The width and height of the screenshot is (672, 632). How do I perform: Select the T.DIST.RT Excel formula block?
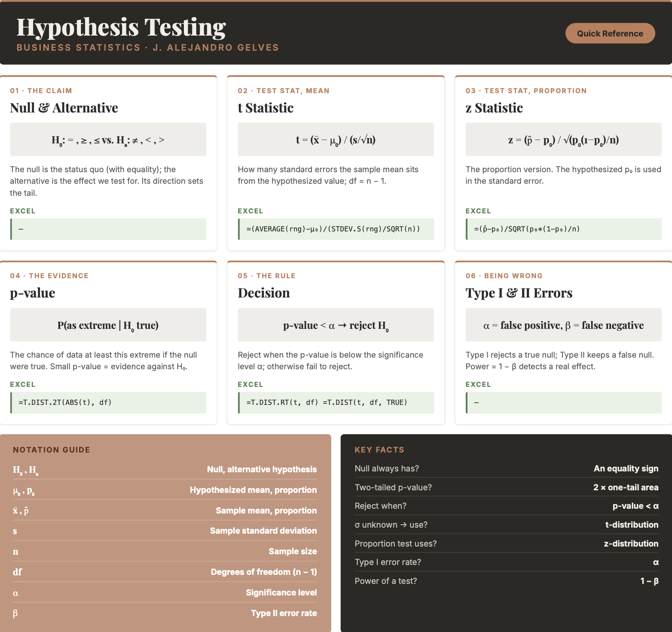coord(336,403)
